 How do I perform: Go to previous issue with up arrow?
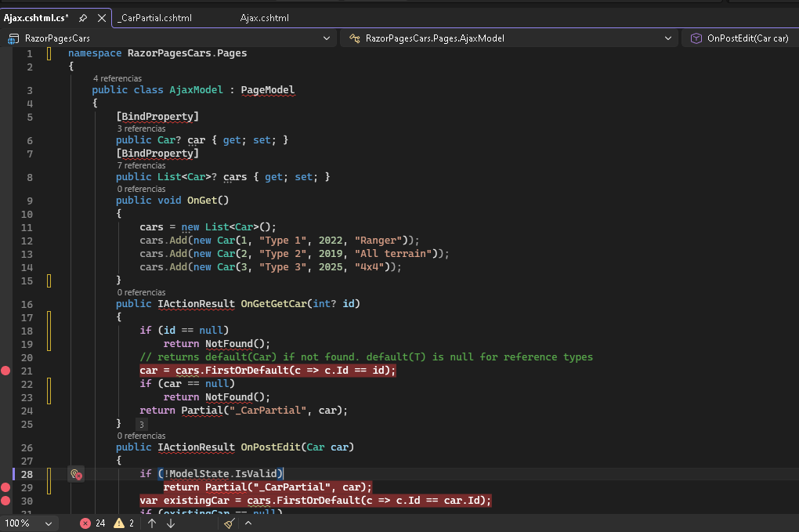152,523
